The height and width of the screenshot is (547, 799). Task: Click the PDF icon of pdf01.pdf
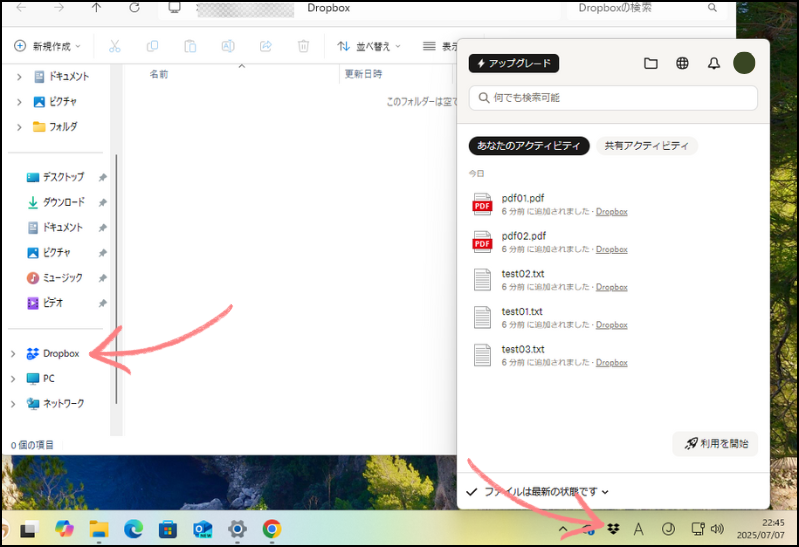(x=482, y=204)
